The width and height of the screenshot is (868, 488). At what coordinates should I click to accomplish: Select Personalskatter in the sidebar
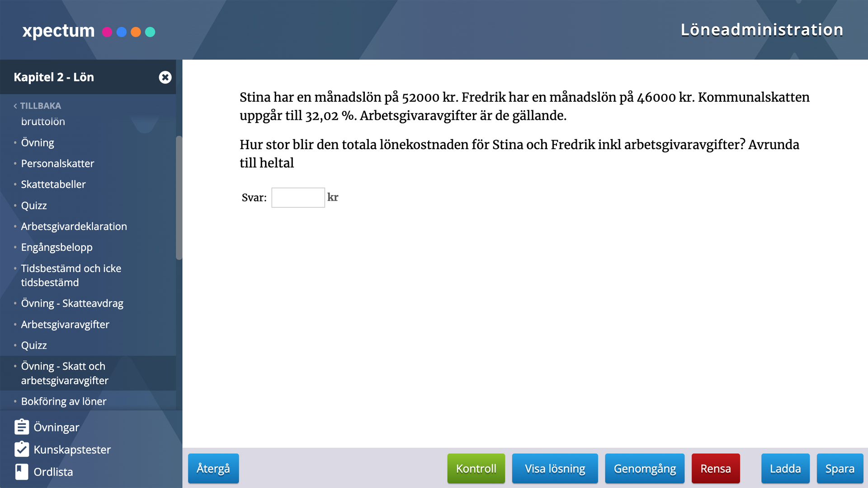[x=57, y=164]
